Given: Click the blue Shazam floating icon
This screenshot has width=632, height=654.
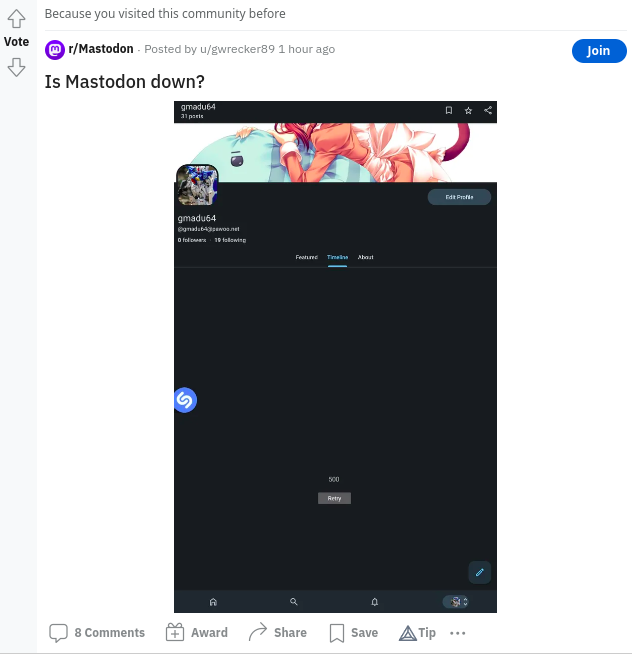Looking at the screenshot, I should coord(185,400).
